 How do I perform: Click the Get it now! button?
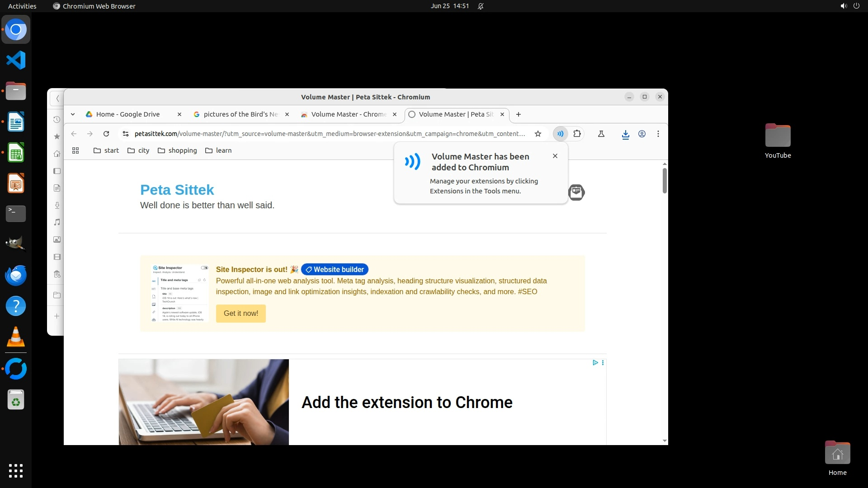241,313
